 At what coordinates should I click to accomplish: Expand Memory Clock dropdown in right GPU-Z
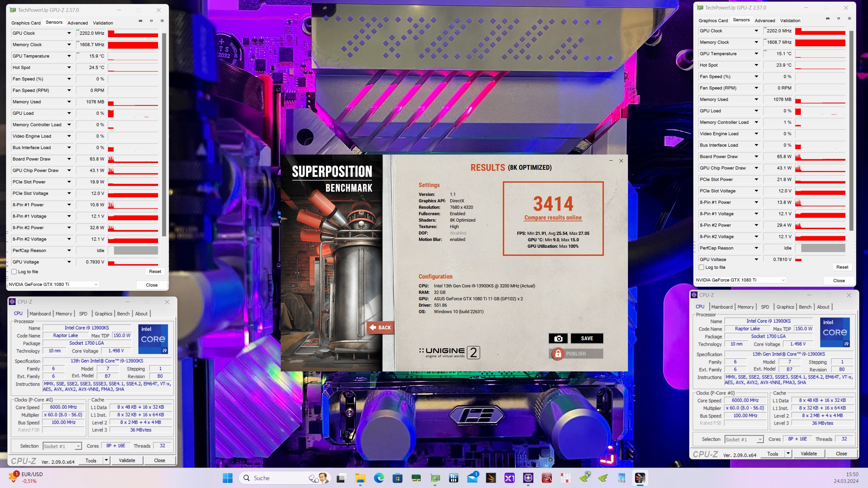point(756,42)
